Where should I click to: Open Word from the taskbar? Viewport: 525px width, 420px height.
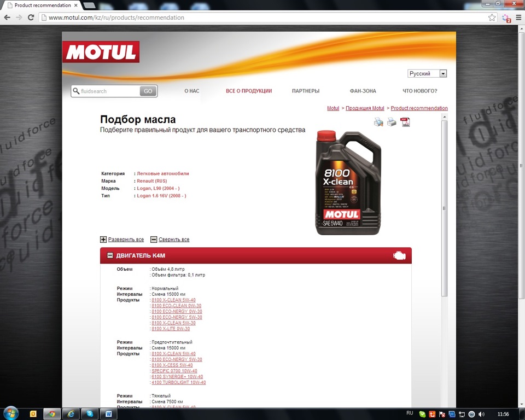(x=108, y=414)
